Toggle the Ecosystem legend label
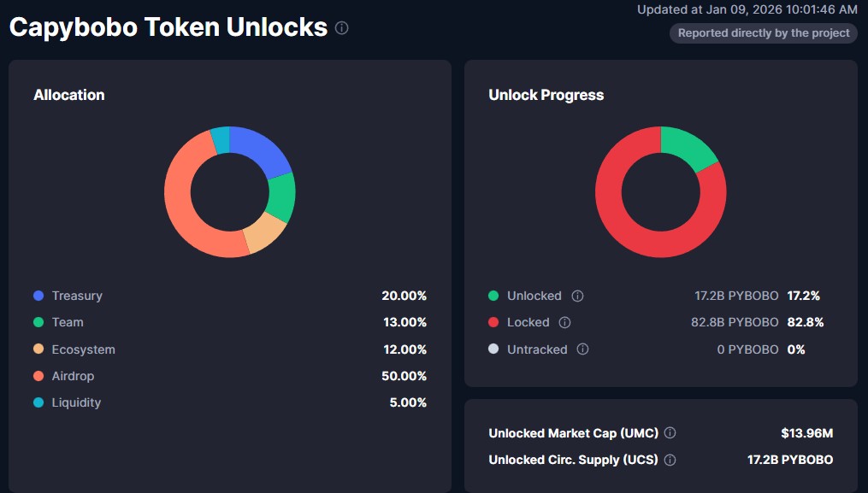This screenshot has width=868, height=493. pos(83,349)
